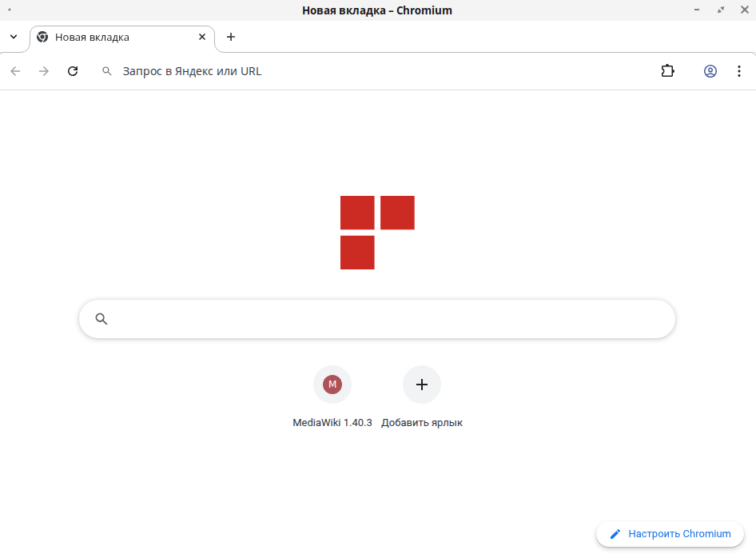Click the plus icon to add shortcut
The height and width of the screenshot is (558, 756).
click(422, 385)
